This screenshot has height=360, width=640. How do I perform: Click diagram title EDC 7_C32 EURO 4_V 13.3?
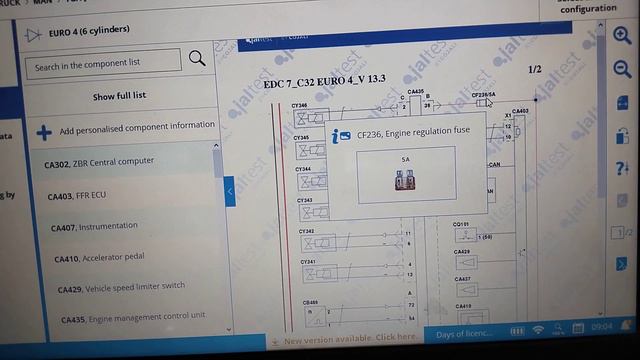(x=324, y=81)
